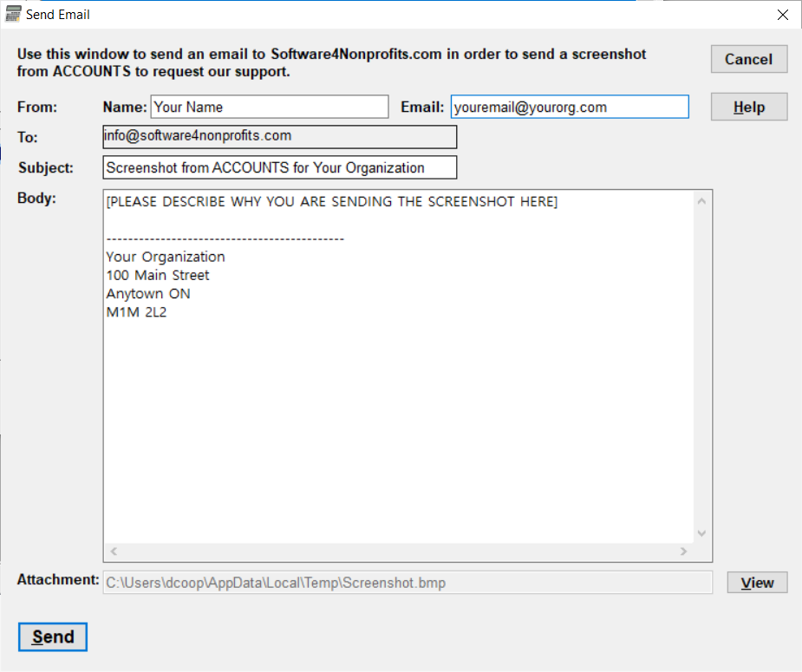Click the body scroll left arrow
The height and width of the screenshot is (672, 802).
pos(114,551)
